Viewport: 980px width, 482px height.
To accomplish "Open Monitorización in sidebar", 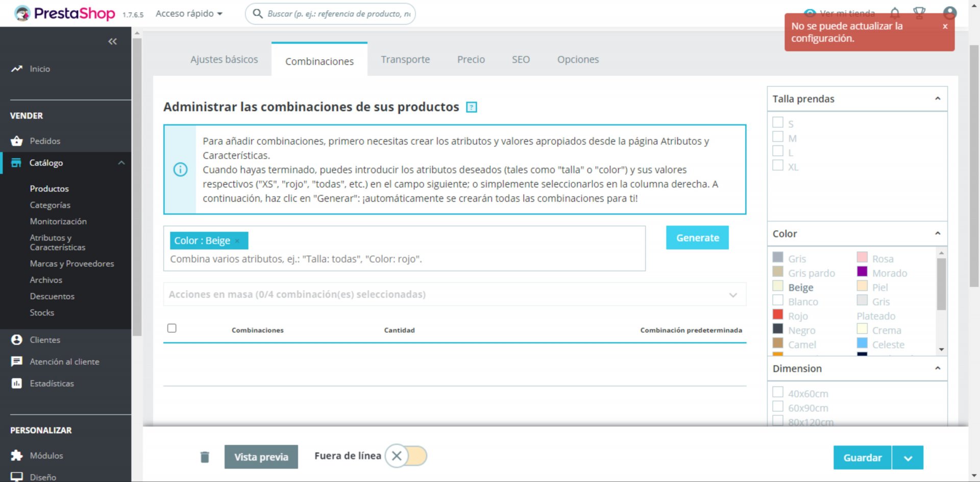I will 58,221.
